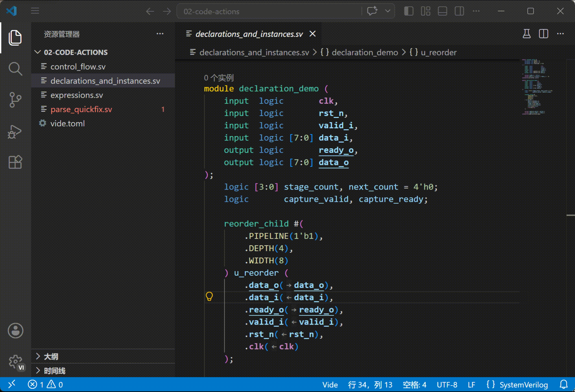Open the Explorer view in activity bar
Screen dimensions: 575x392
pos(15,38)
